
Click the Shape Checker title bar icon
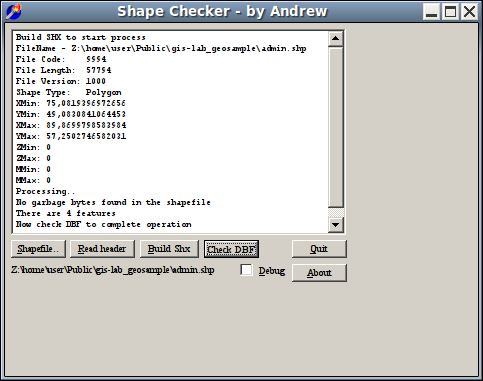click(14, 12)
